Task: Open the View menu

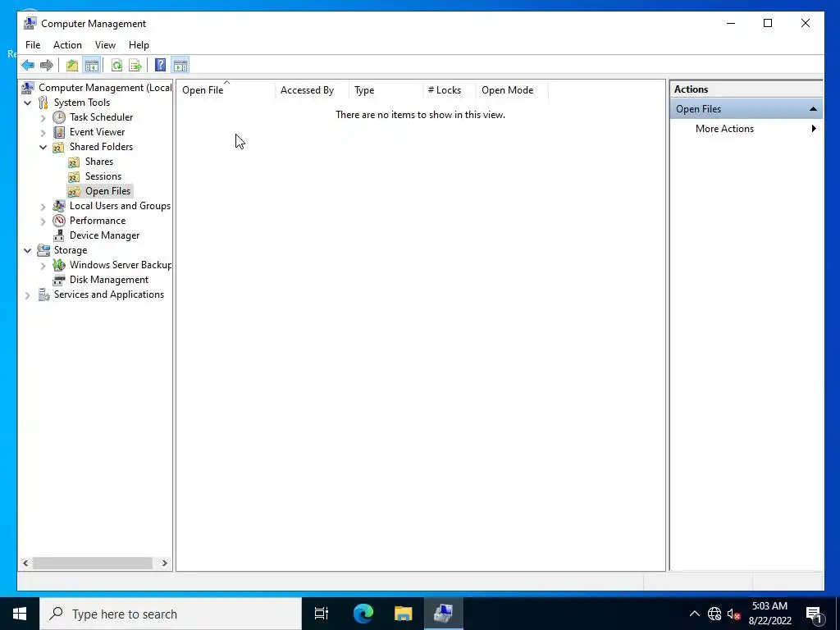Action: (x=105, y=45)
